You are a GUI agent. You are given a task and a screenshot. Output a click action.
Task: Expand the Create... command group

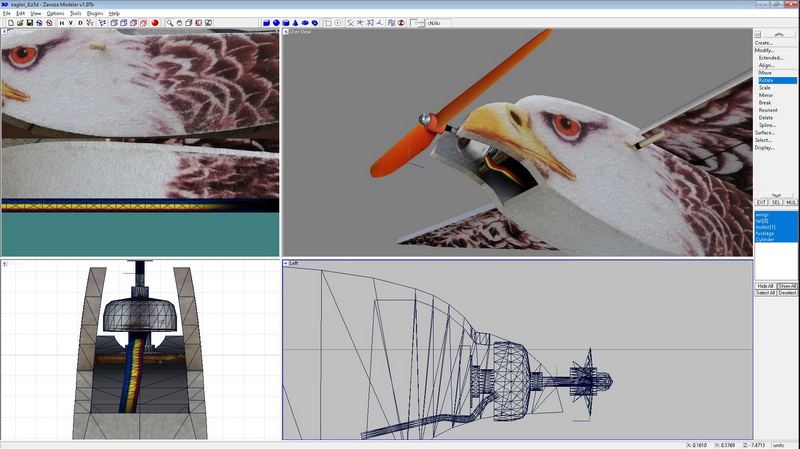click(764, 43)
